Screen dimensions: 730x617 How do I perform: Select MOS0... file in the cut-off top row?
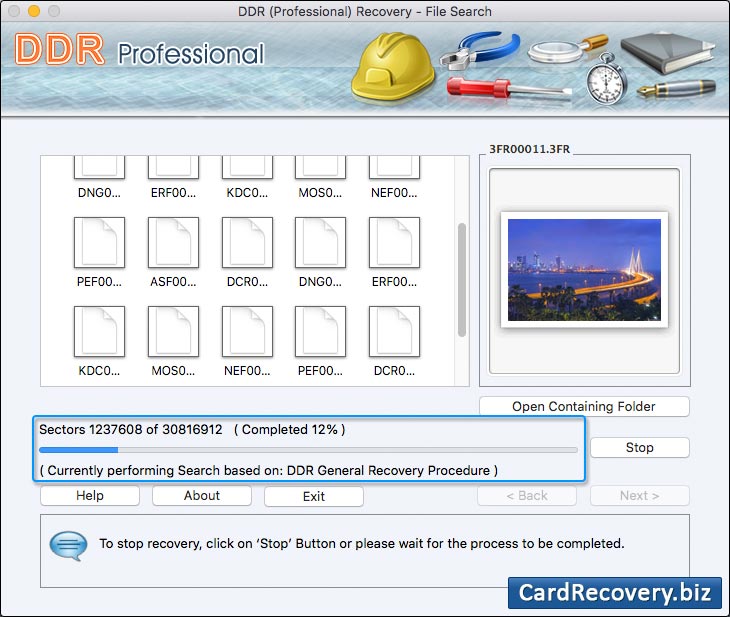(x=320, y=168)
